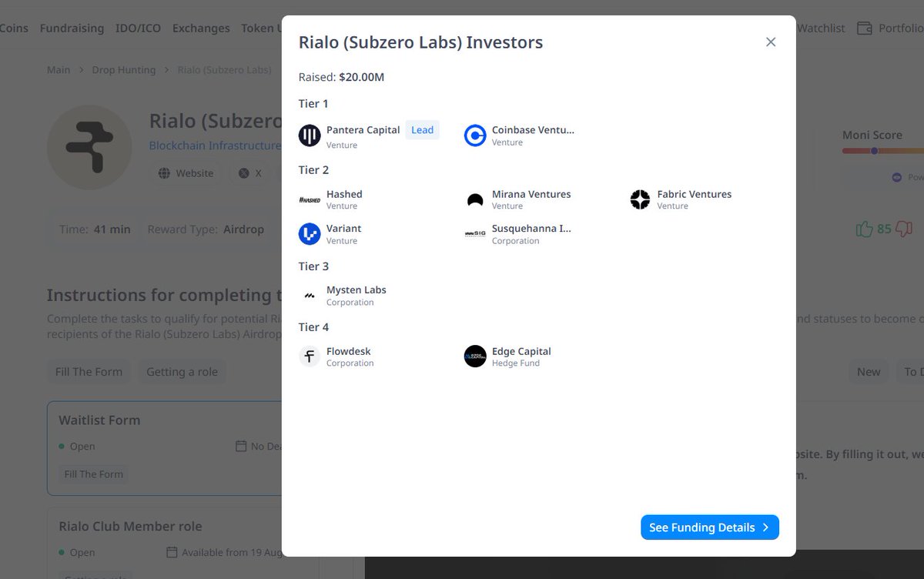Go to Main breadcrumb
The height and width of the screenshot is (579, 924).
[x=59, y=70]
